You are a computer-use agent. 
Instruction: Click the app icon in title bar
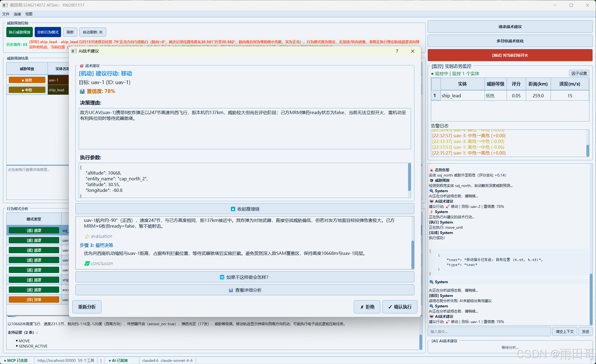pyautogui.click(x=5, y=5)
